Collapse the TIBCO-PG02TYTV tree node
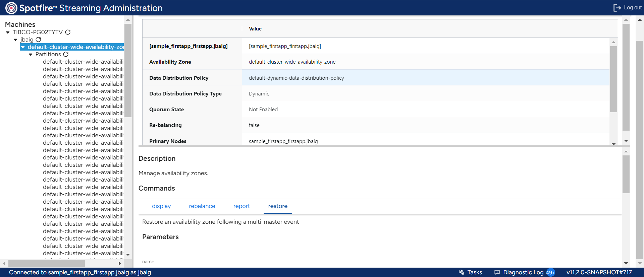Screen dimensions: 644x277 [x=8, y=32]
